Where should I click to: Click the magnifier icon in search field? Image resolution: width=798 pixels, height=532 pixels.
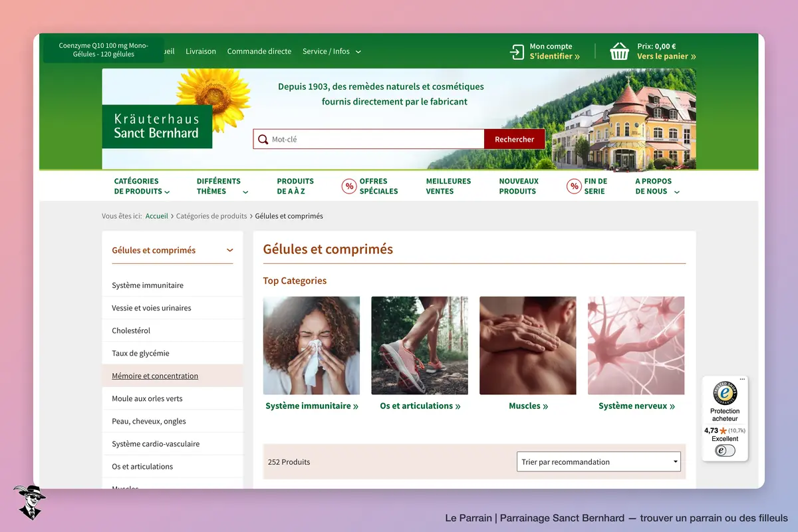263,139
